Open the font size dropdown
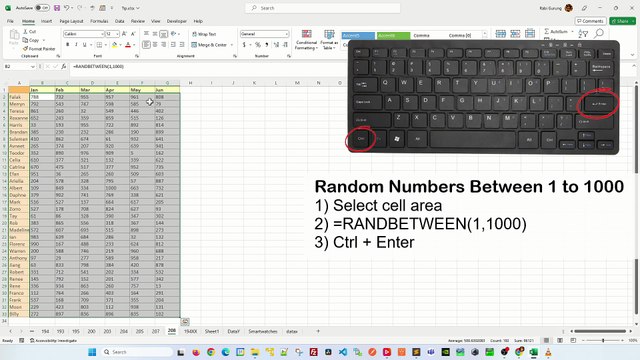 (117, 34)
